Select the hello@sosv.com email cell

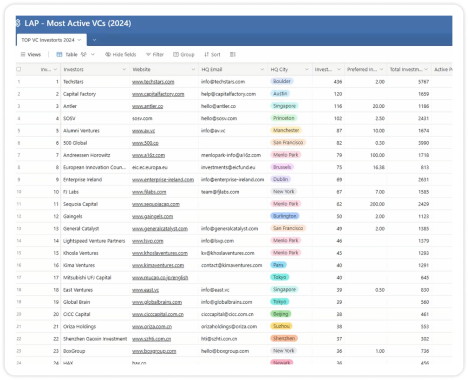coord(233,118)
